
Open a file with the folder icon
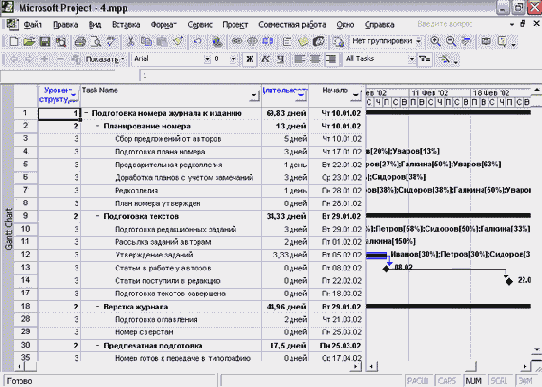click(x=29, y=42)
